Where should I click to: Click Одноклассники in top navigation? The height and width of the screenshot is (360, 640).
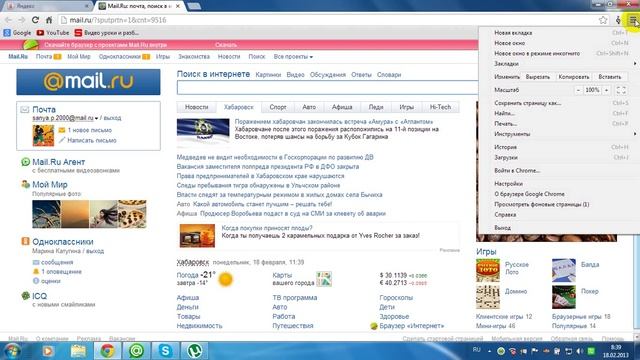click(120, 57)
